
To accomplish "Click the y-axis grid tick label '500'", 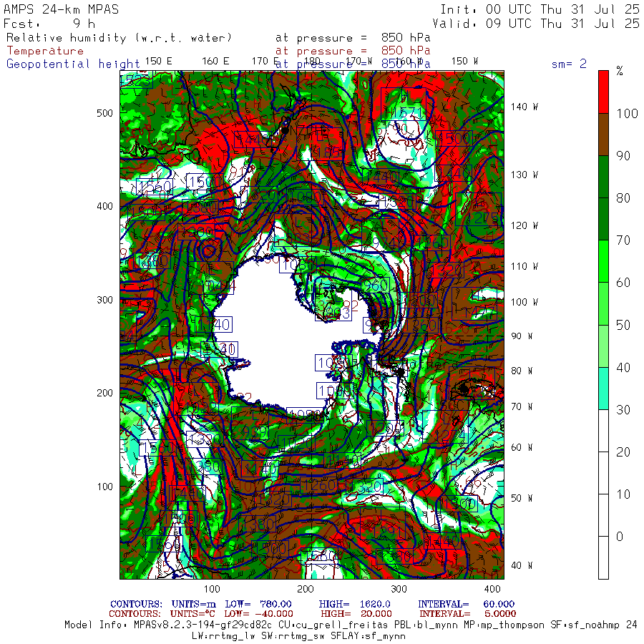I will click(104, 113).
